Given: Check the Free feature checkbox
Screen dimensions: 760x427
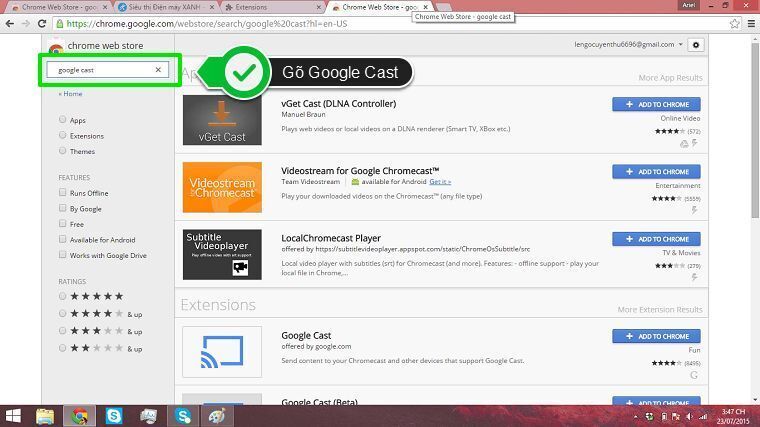Looking at the screenshot, I should [63, 223].
